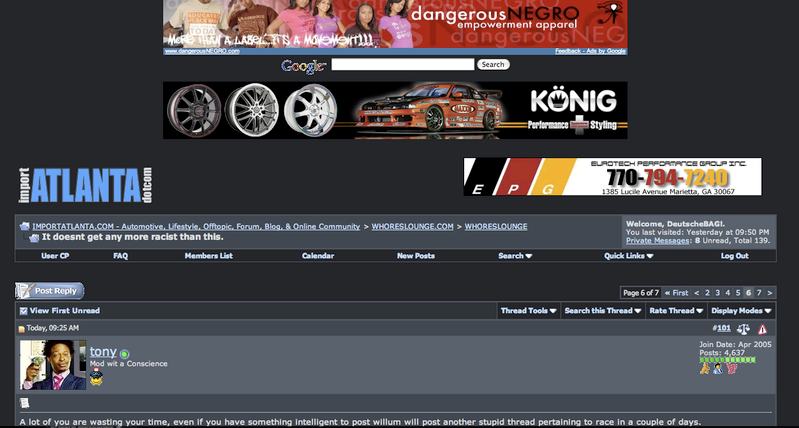This screenshot has height=428, width=799.
Task: Click the 'Mod wit a Conscience' user title
Action: pyautogui.click(x=128, y=364)
